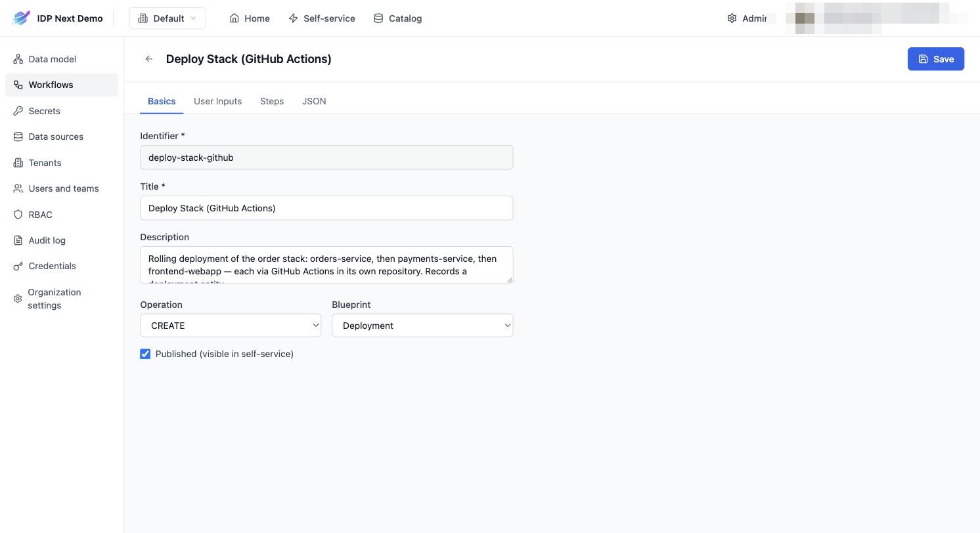Open Data model in sidebar

pyautogui.click(x=62, y=59)
